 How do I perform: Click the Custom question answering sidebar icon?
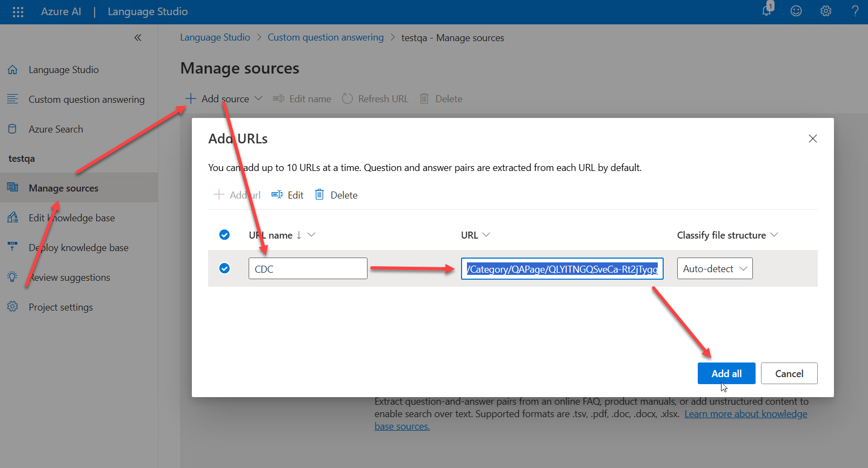(x=12, y=99)
